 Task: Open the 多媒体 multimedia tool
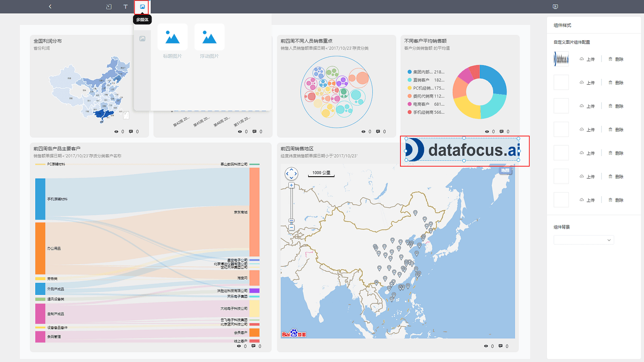[142, 7]
